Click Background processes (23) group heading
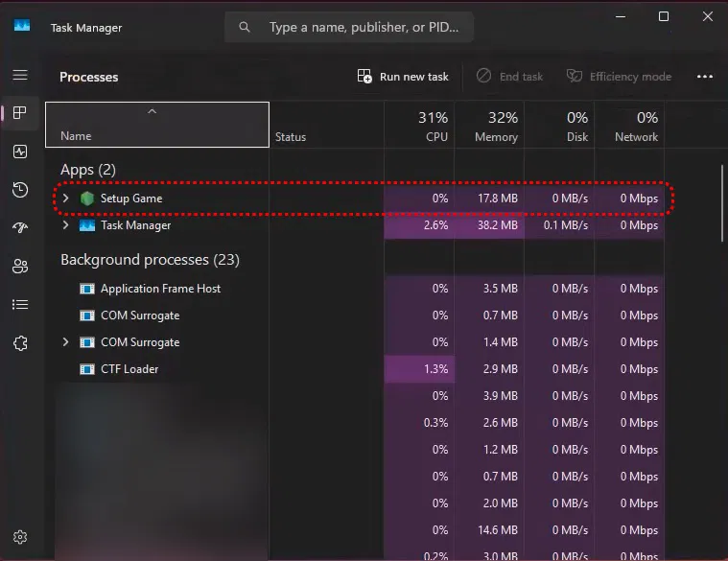Image resolution: width=728 pixels, height=561 pixels. (x=150, y=259)
